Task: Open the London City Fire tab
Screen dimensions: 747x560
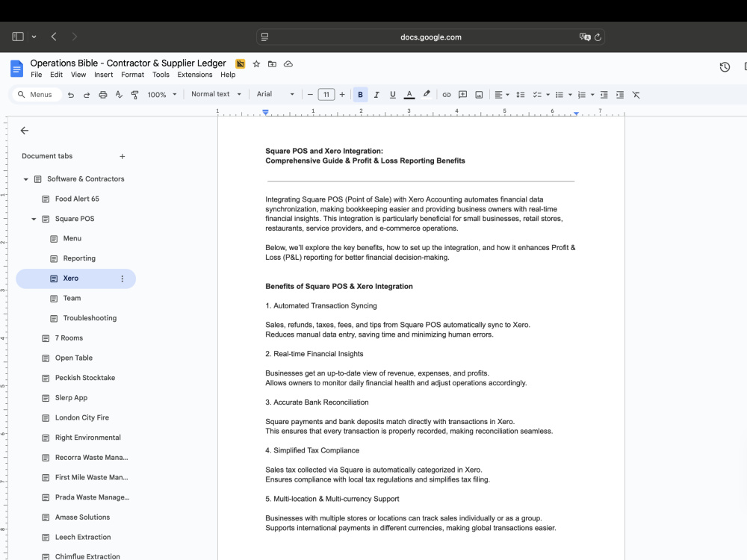Action: click(x=82, y=417)
